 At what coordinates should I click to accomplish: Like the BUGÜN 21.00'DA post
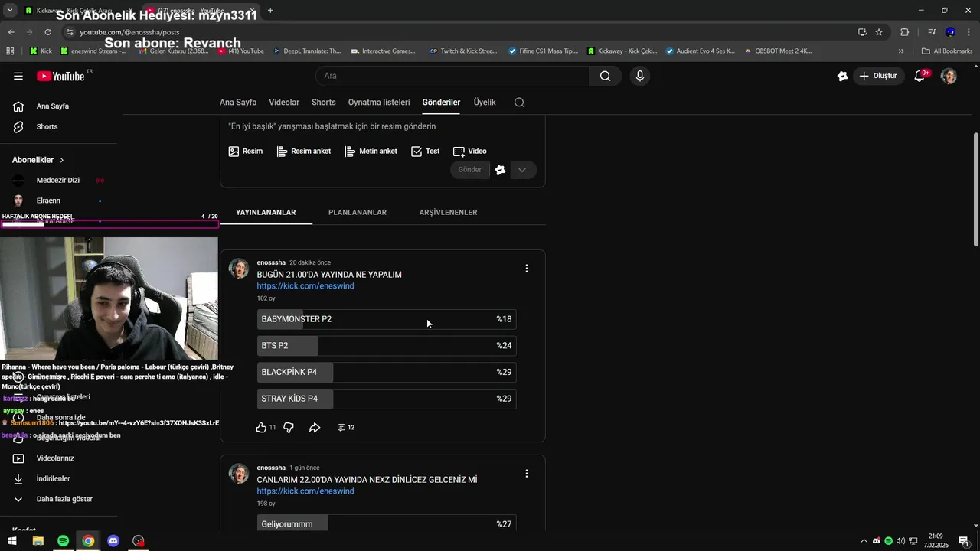click(261, 428)
